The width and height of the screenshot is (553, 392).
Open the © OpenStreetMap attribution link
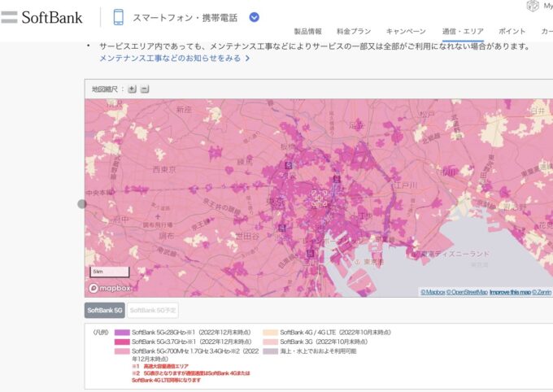pyautogui.click(x=467, y=292)
